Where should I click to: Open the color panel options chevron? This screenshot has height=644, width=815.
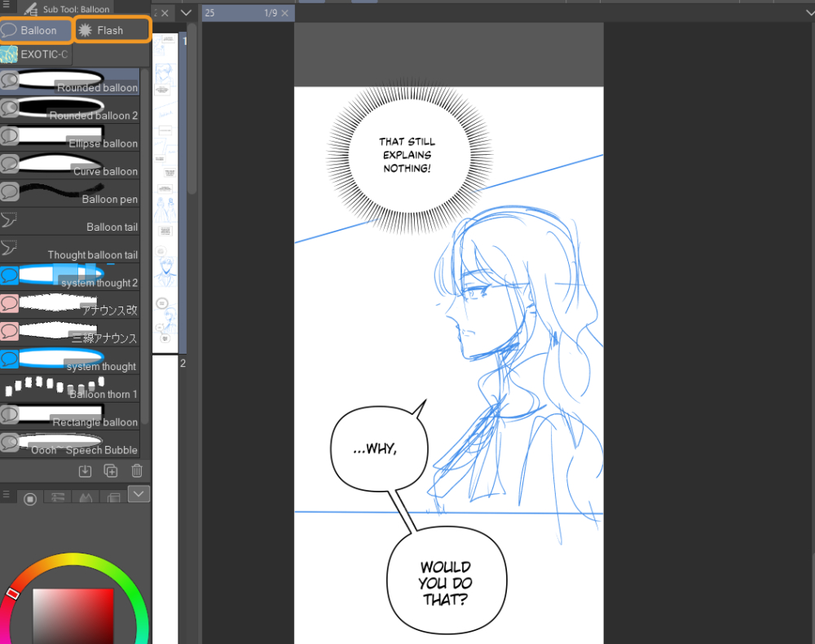(x=139, y=494)
